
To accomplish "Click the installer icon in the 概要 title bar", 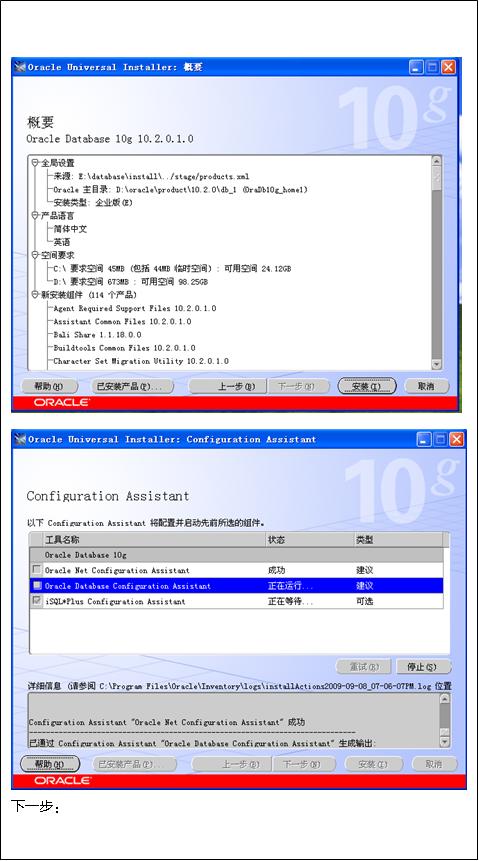I will tap(20, 67).
